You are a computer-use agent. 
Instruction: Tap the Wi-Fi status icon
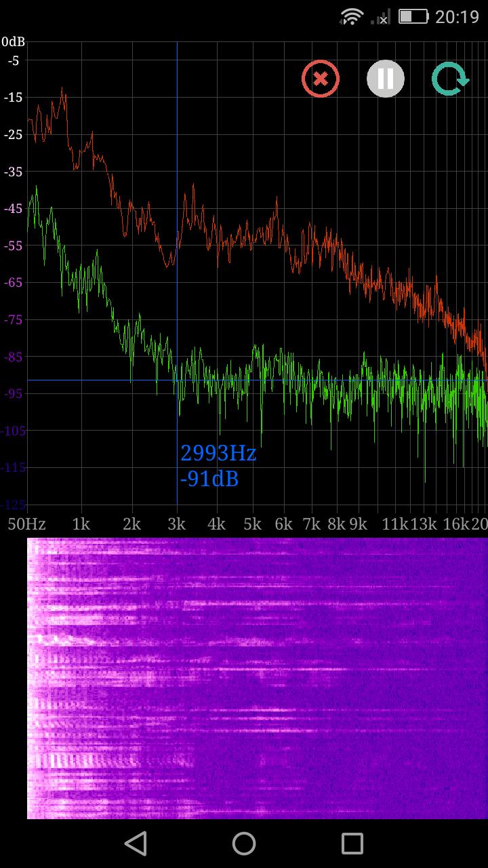click(x=352, y=17)
